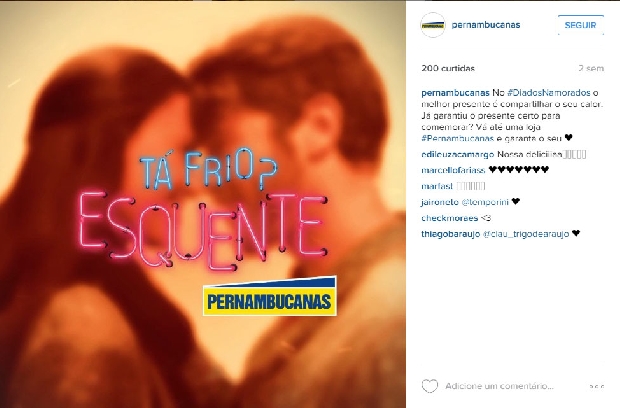620x408 pixels.
Task: Click the @temporini mention
Action: click(485, 202)
